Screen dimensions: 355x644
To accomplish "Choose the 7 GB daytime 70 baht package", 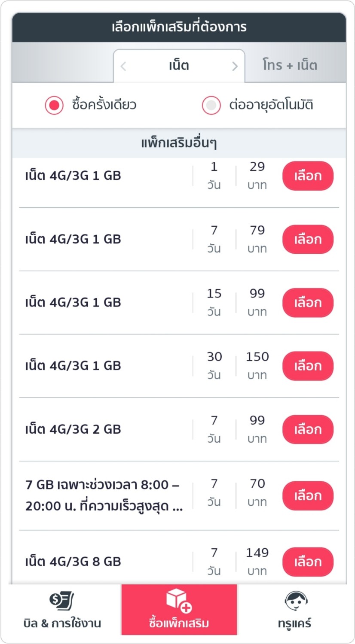I will (x=308, y=496).
